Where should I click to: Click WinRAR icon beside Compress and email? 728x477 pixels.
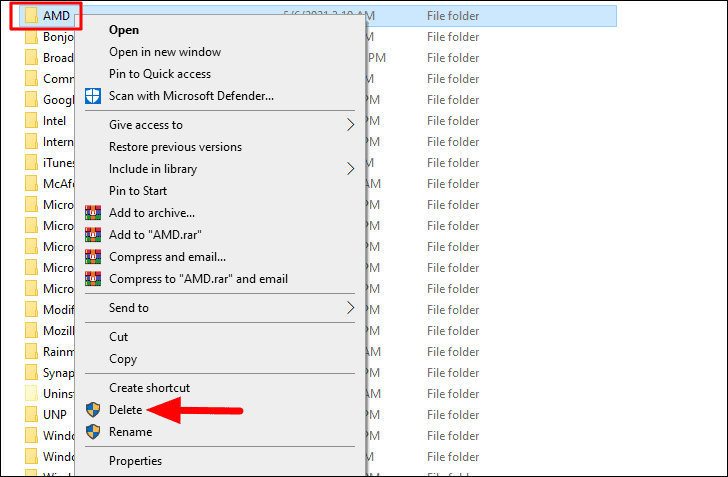pyautogui.click(x=93, y=257)
